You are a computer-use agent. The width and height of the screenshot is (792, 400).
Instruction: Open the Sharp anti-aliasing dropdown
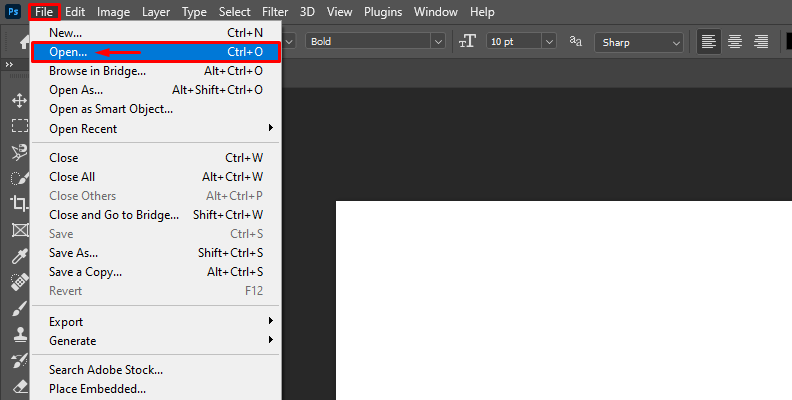pyautogui.click(x=639, y=41)
